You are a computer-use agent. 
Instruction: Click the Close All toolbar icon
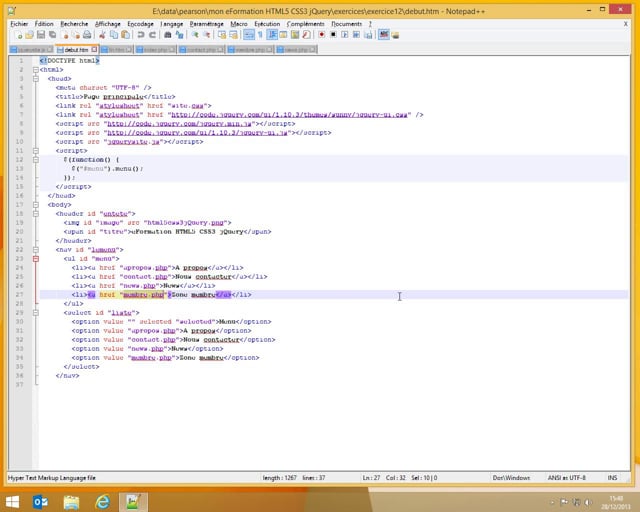click(x=76, y=35)
